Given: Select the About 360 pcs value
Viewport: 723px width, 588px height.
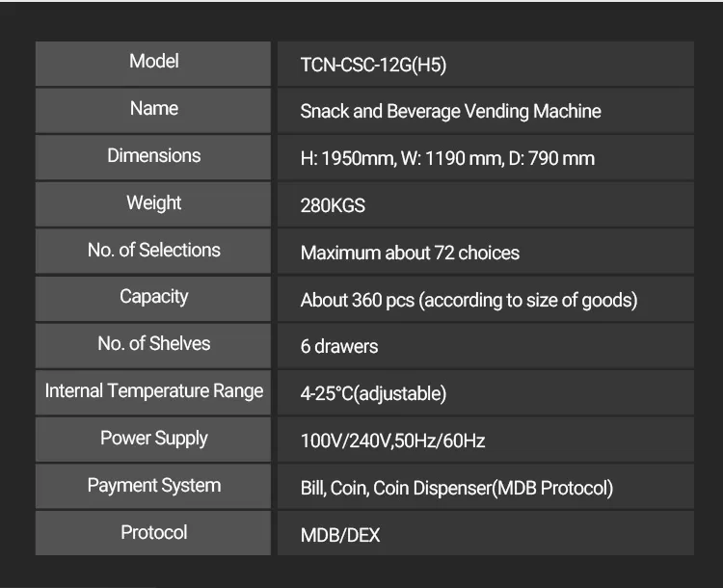Looking at the screenshot, I should 469,301.
